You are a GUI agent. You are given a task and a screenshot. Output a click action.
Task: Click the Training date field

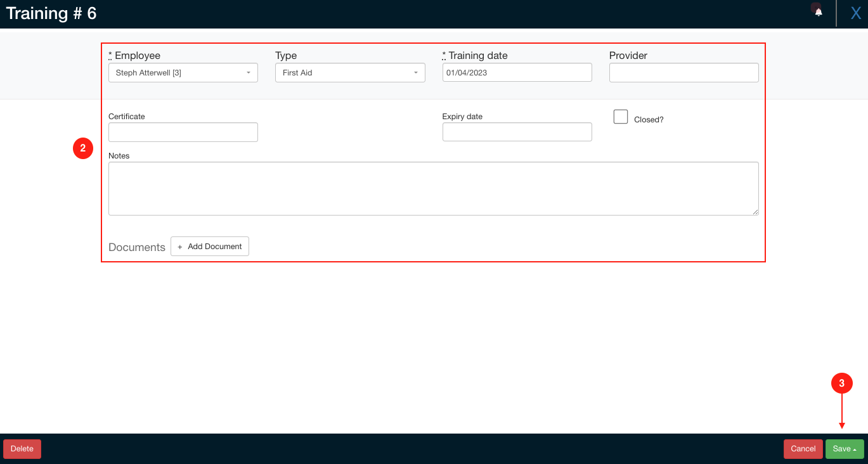(517, 73)
